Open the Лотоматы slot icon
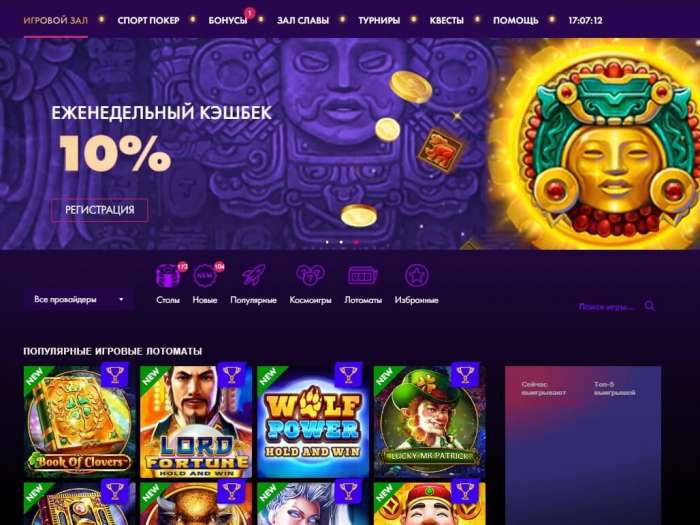Viewport: 700px width, 525px height. (x=362, y=276)
